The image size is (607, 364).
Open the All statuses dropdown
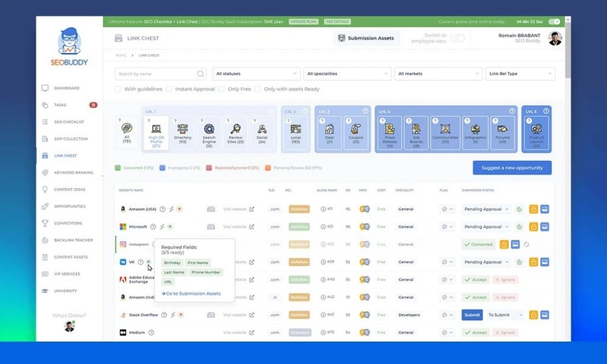(256, 73)
